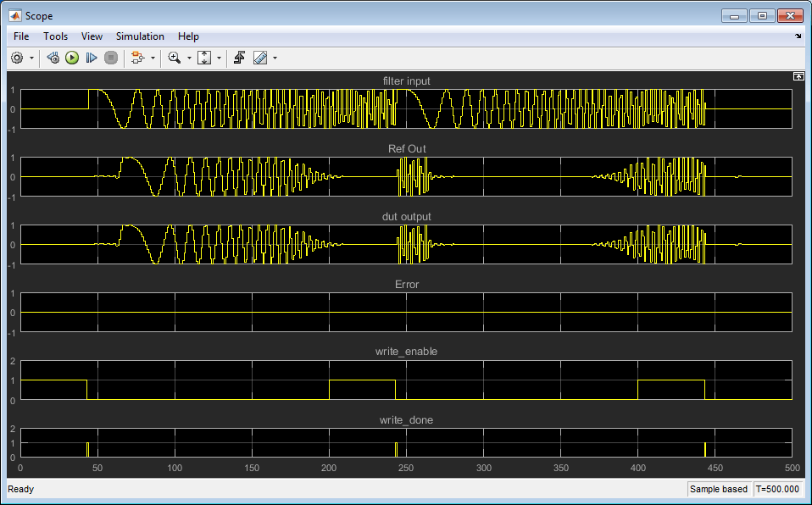Expand the gear settings dropdown arrow
This screenshot has width=812, height=505.
(32, 58)
